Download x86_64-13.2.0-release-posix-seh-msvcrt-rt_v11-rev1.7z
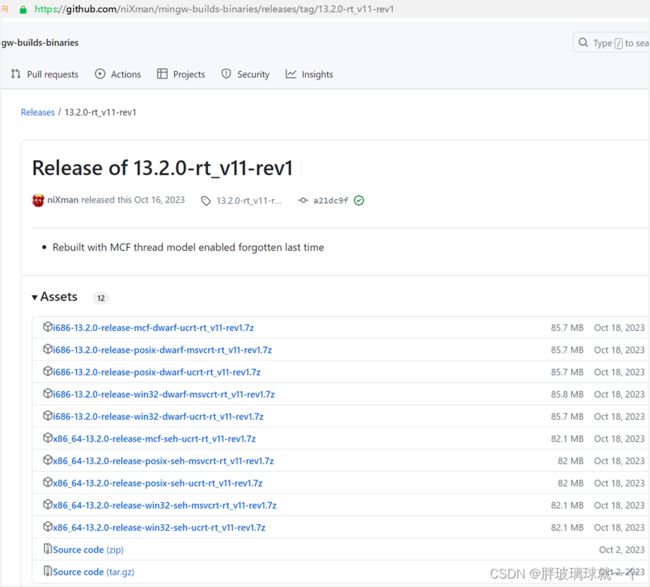Image resolution: width=650 pixels, height=587 pixels. [163, 461]
